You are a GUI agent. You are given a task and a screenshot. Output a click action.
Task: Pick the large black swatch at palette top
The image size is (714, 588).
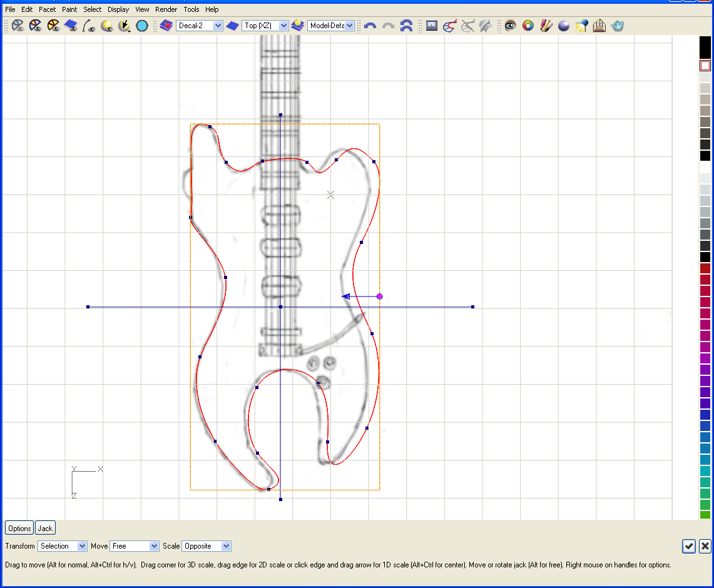point(705,48)
